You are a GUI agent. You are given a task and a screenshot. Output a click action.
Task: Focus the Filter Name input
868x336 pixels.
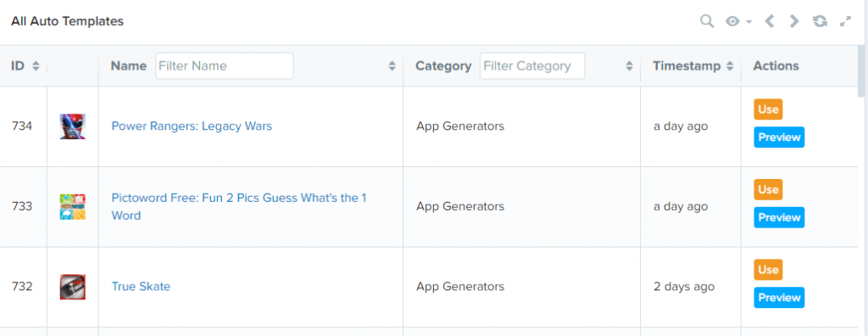[x=224, y=66]
